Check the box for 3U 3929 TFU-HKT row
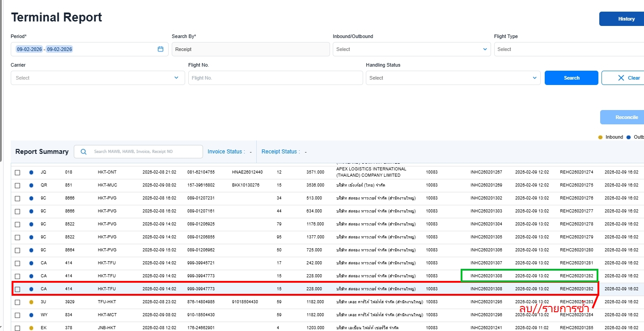Viewport: 644px width, 331px height. coord(17,302)
